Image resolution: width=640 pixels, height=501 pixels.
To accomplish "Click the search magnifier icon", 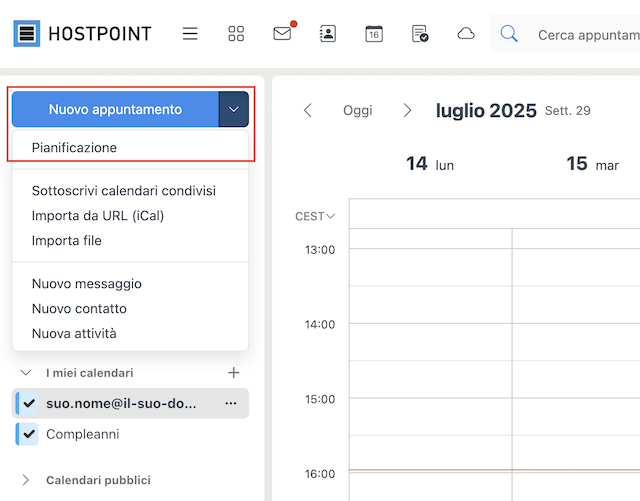I will (509, 33).
